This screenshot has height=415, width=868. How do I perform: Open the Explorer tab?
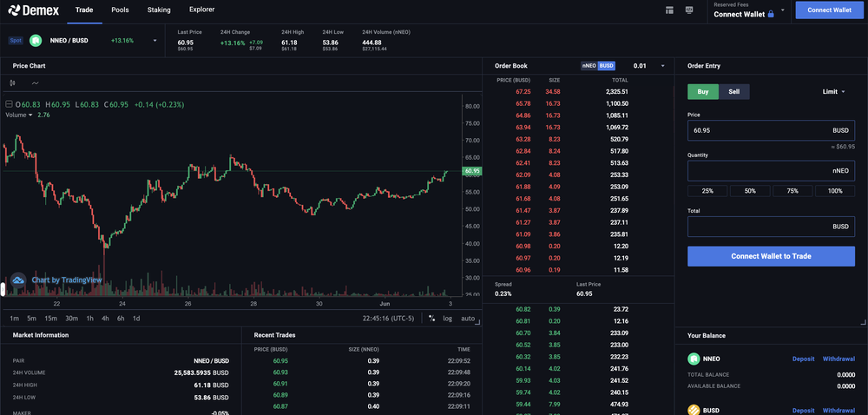click(201, 10)
